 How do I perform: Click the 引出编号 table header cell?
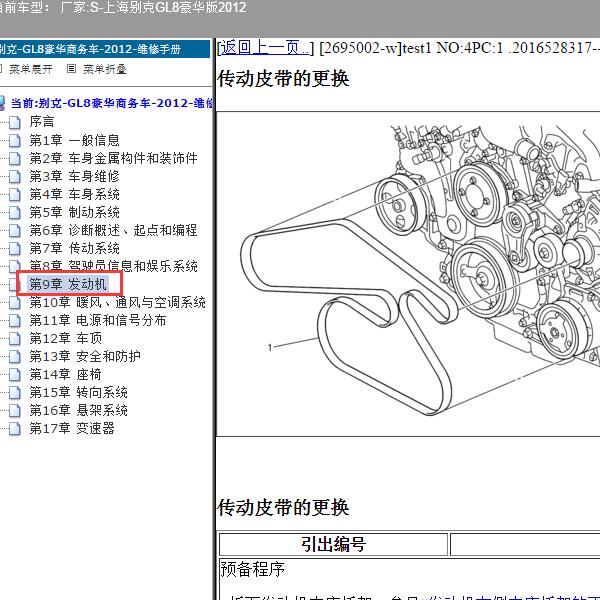(x=333, y=544)
